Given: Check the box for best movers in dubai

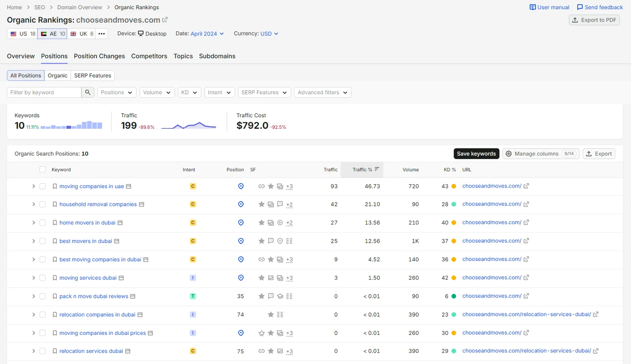Looking at the screenshot, I should click(43, 241).
